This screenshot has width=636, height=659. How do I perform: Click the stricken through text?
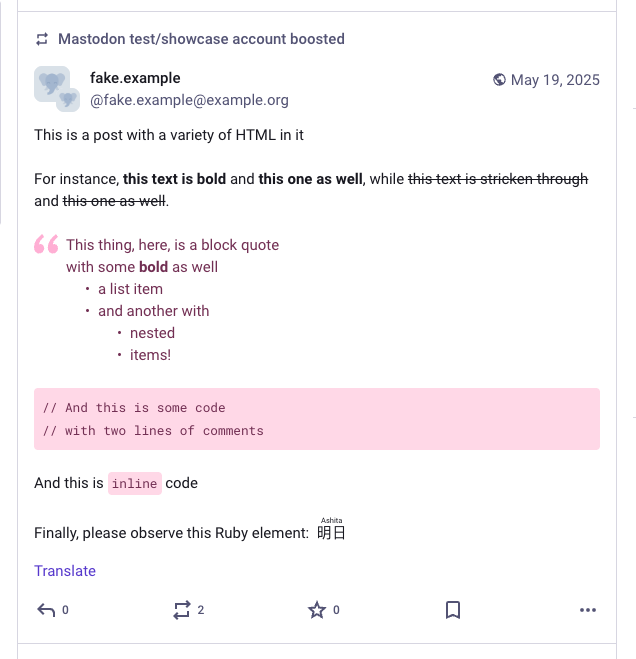pos(498,179)
